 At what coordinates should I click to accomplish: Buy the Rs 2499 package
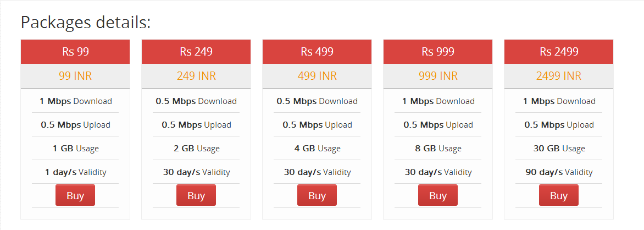(x=559, y=195)
